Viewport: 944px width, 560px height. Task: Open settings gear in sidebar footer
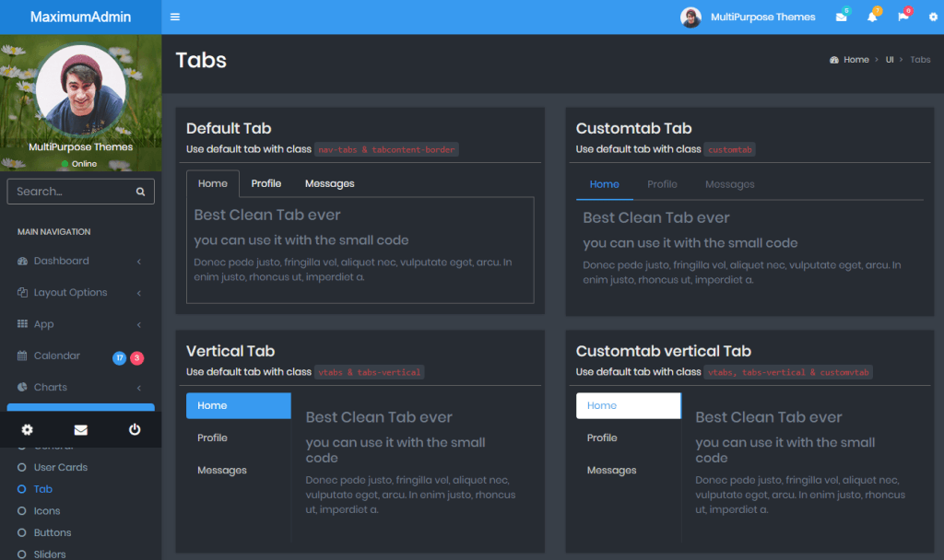coord(27,429)
